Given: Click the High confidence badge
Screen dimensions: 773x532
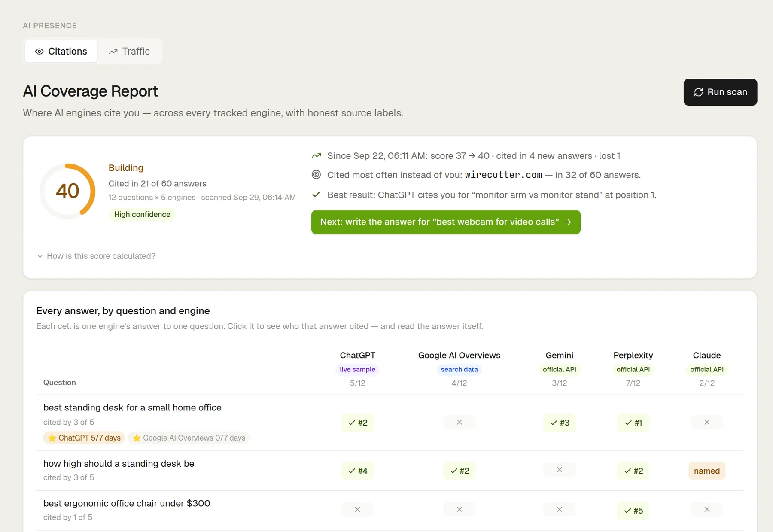Looking at the screenshot, I should pos(142,214).
